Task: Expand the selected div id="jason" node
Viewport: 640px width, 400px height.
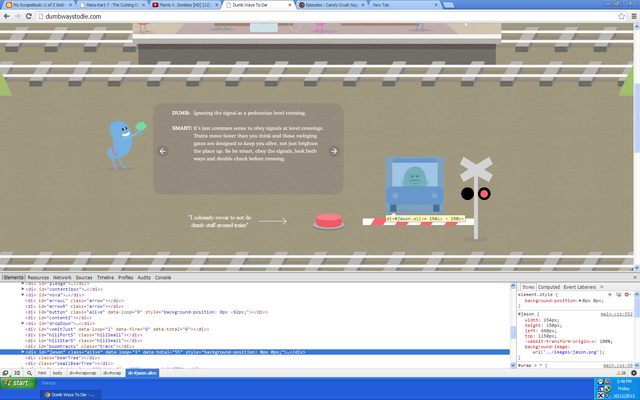Action: [23, 352]
